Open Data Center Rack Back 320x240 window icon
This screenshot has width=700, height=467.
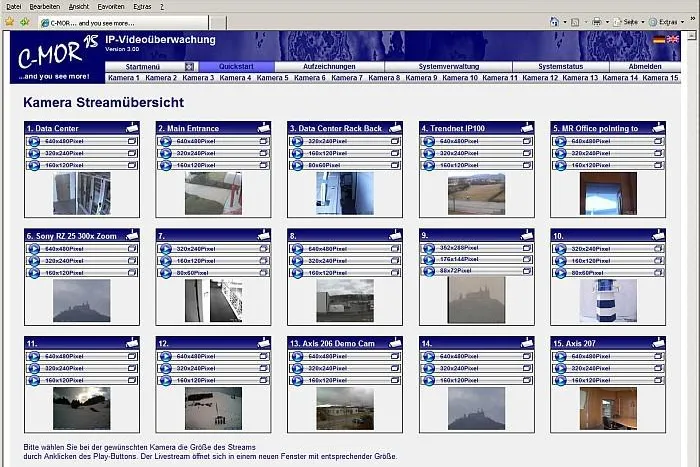point(395,141)
